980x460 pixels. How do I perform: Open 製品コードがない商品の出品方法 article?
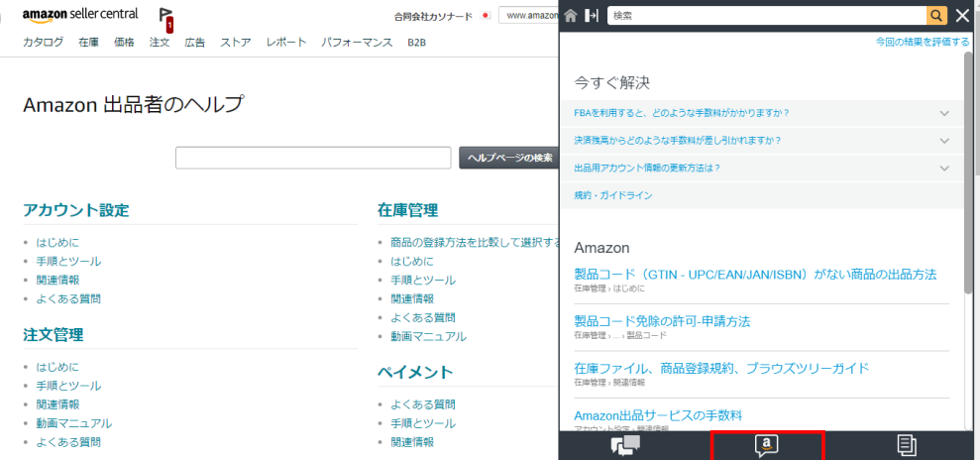tap(755, 275)
